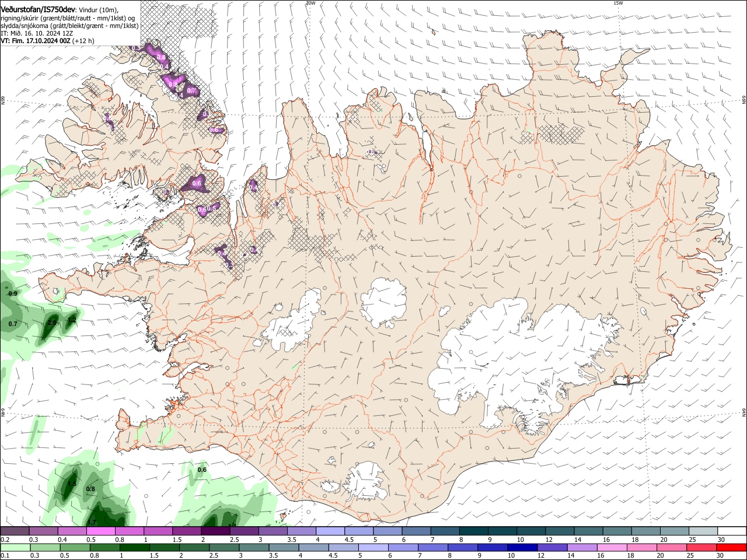Click the '4.5' label under upper legend row
This screenshot has height=560, width=747.
349,540
